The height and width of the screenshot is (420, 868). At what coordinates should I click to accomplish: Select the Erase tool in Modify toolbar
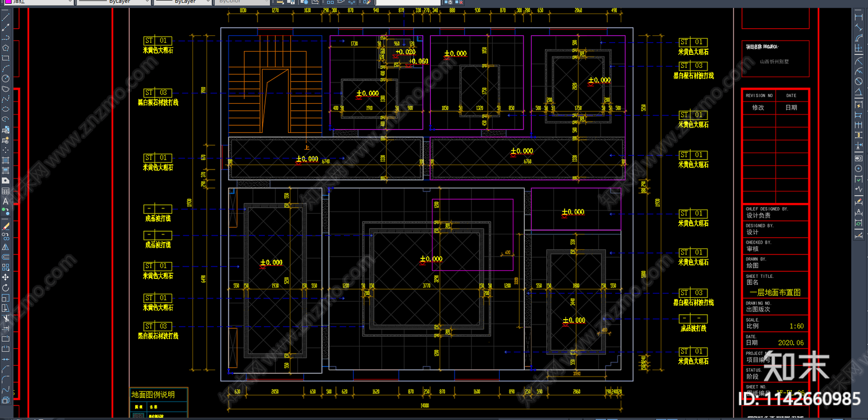(5, 226)
